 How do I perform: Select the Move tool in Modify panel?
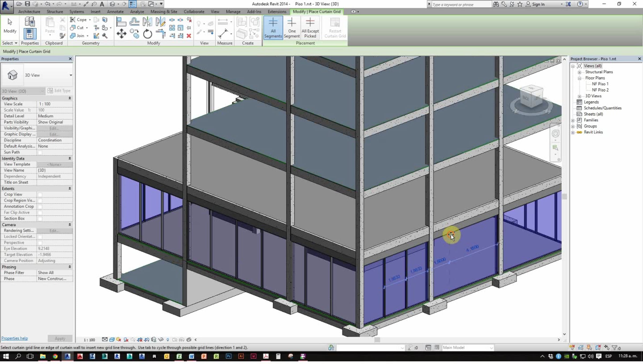[x=121, y=34]
